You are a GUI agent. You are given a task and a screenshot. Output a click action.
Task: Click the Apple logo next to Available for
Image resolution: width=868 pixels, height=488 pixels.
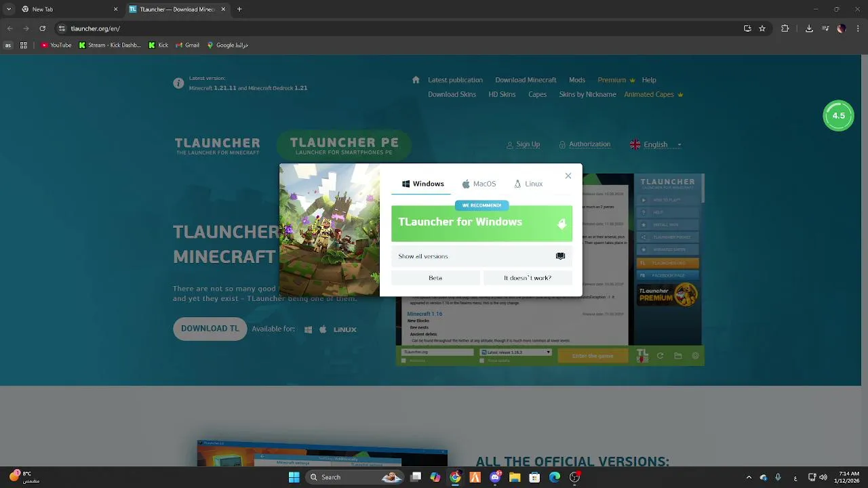[x=323, y=329]
